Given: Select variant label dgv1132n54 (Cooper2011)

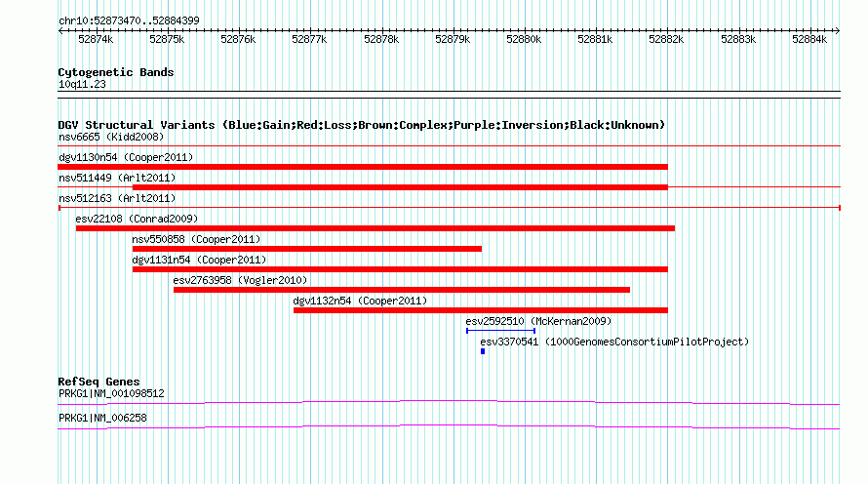Looking at the screenshot, I should [361, 301].
